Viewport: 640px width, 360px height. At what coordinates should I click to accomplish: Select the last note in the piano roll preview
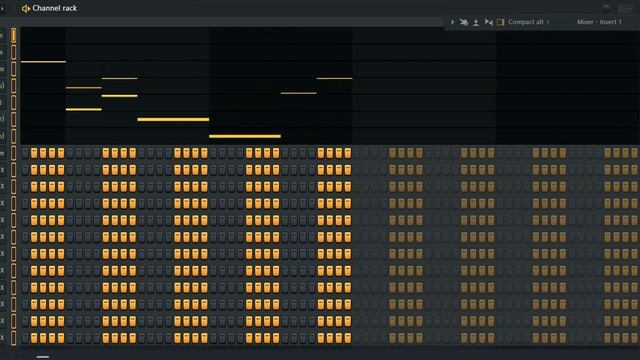(334, 78)
